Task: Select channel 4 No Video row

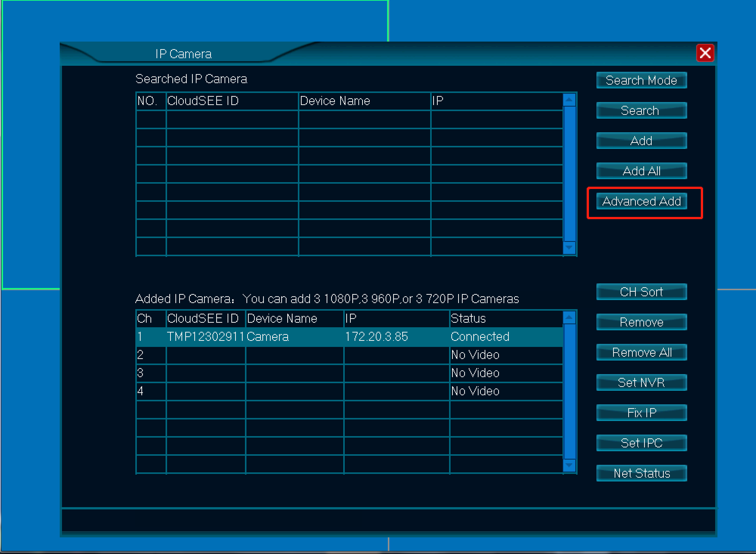Action: click(x=348, y=391)
